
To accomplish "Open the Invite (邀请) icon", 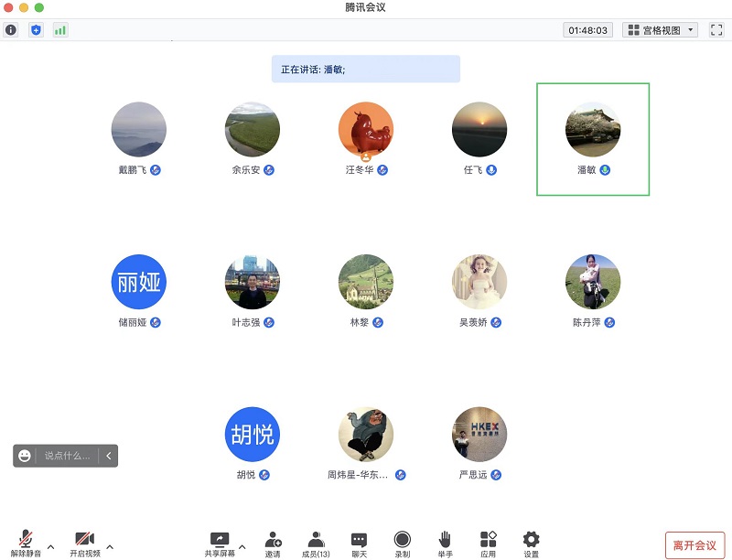I will [x=273, y=543].
